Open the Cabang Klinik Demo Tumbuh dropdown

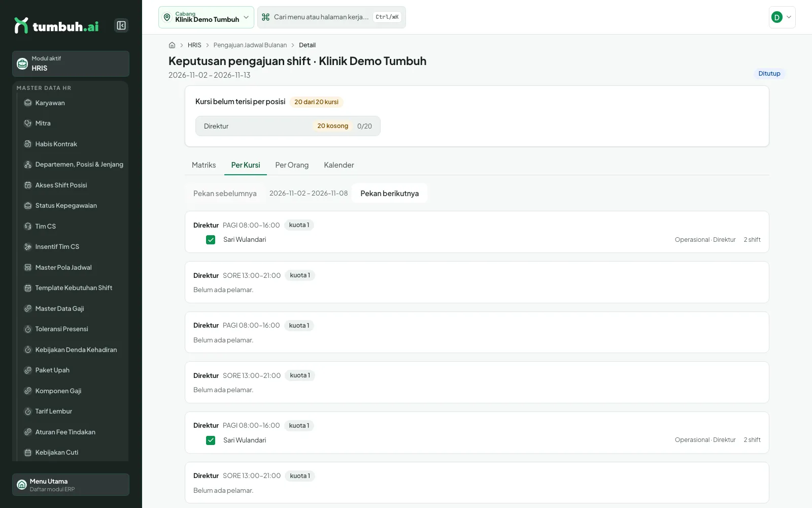click(x=206, y=17)
